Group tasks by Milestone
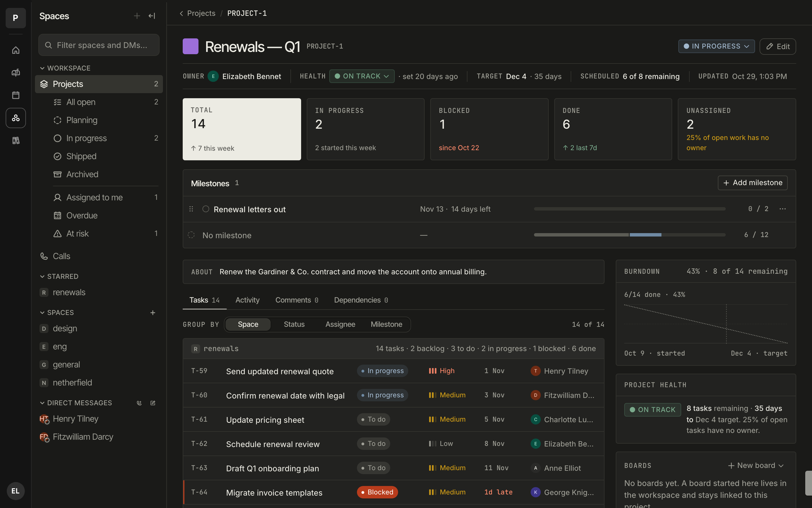The width and height of the screenshot is (812, 508). (x=386, y=325)
